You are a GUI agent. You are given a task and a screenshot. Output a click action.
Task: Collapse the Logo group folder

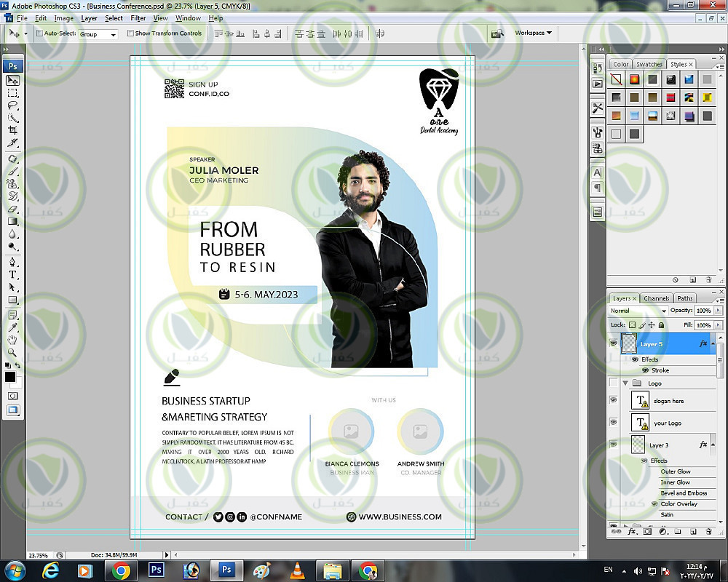(x=625, y=383)
